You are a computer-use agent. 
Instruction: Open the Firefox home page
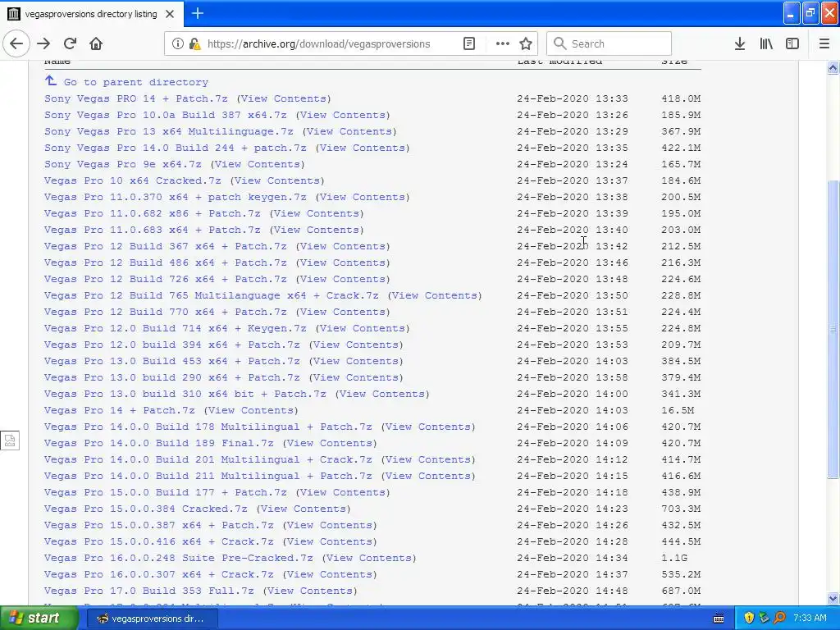click(x=96, y=43)
